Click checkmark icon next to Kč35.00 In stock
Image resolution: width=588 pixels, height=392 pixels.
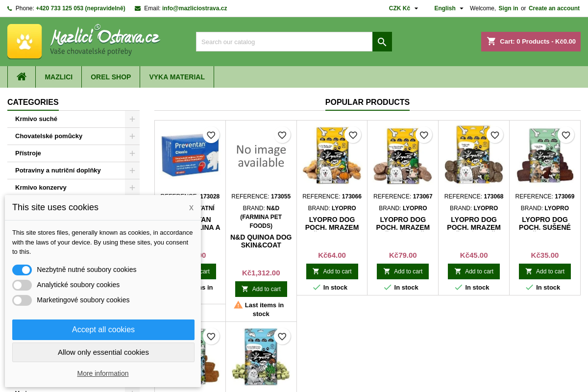pyautogui.click(x=529, y=288)
